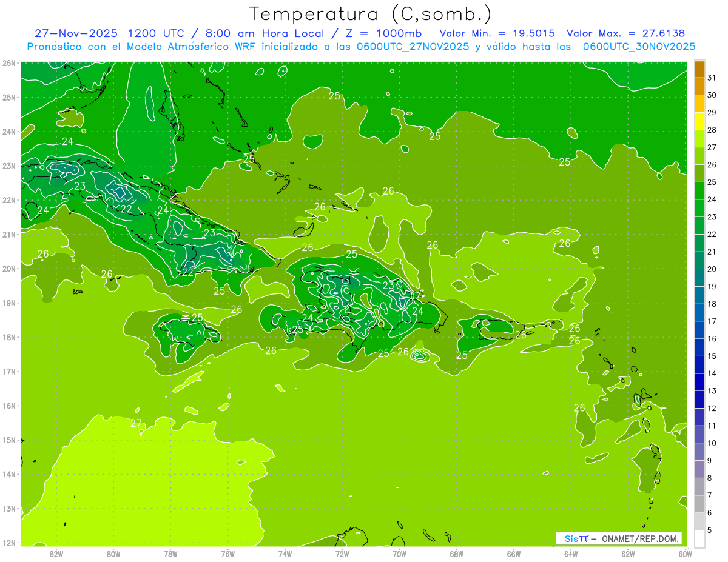The width and height of the screenshot is (728, 562).
Task: Click the "27" contour label on the map
Action: 136,423
